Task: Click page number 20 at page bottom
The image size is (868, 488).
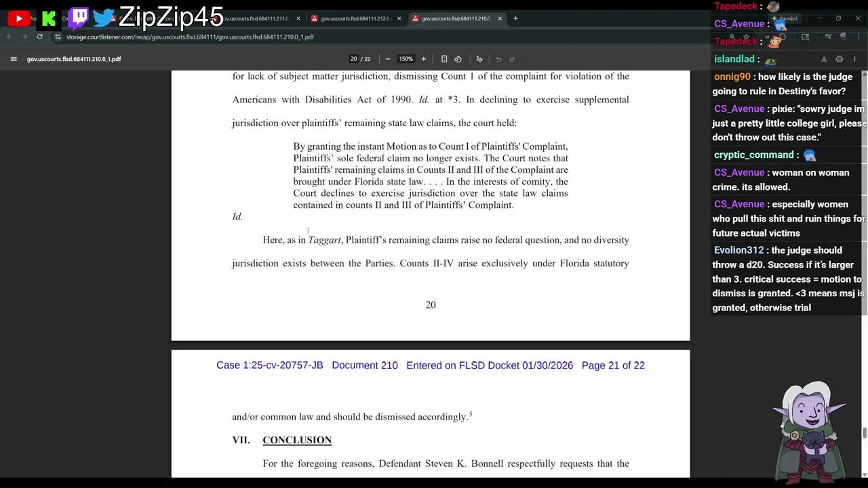Action: tap(431, 305)
